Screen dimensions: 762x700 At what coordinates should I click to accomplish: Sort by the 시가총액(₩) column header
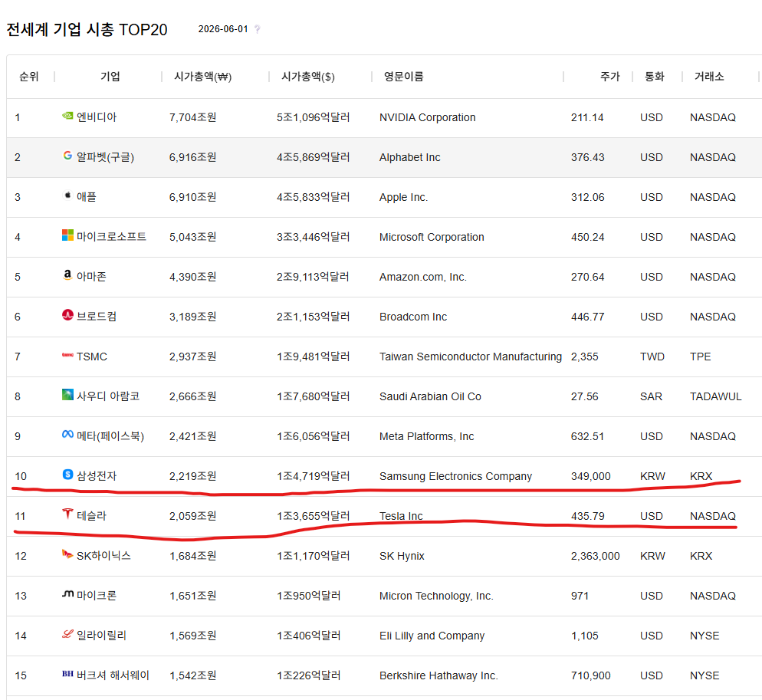pos(203,77)
